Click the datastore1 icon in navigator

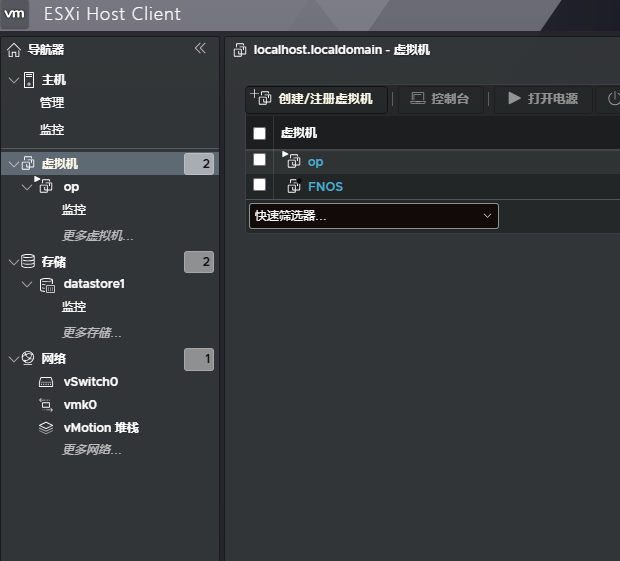tap(47, 285)
